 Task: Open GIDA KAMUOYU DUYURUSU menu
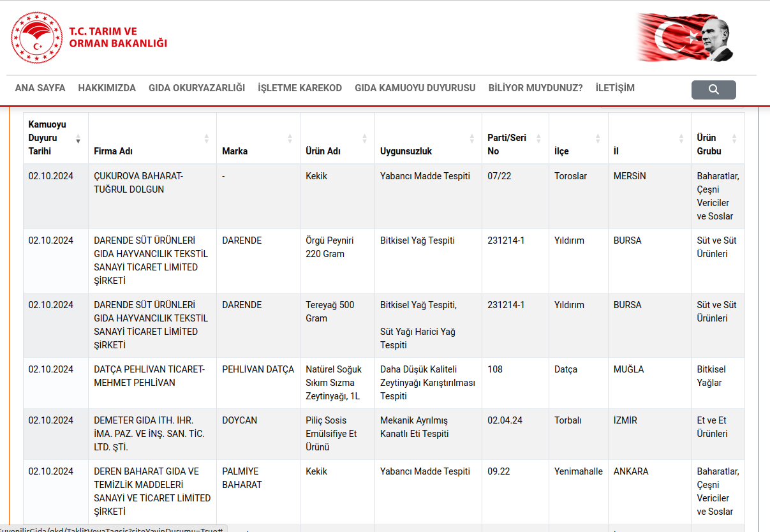[415, 88]
